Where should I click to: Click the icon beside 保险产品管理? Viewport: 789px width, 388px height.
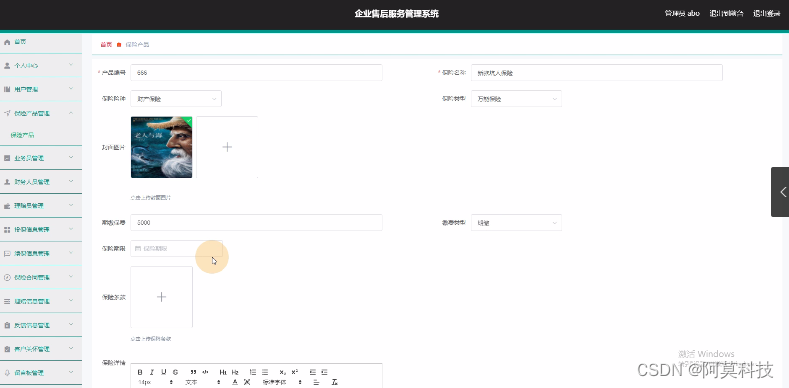point(7,113)
